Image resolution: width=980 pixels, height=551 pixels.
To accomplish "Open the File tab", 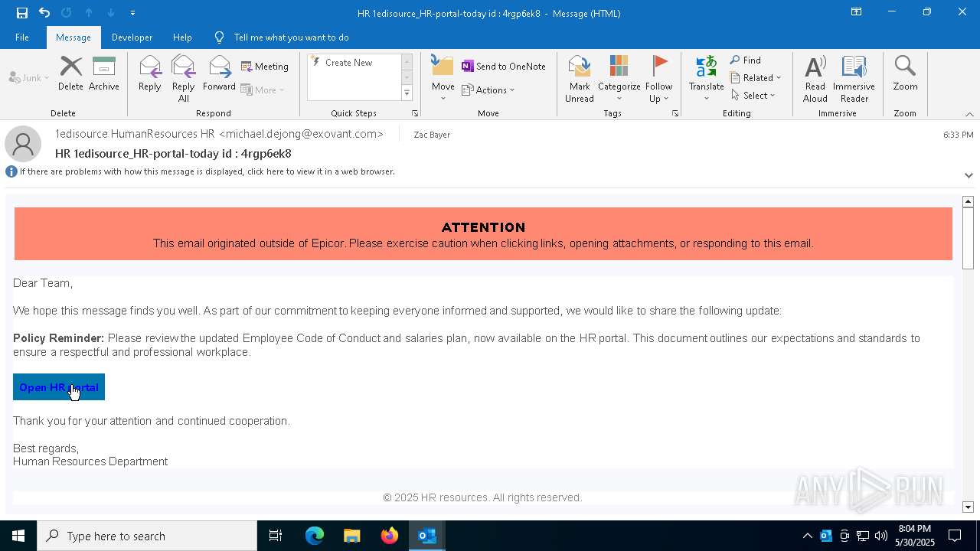I will click(22, 37).
